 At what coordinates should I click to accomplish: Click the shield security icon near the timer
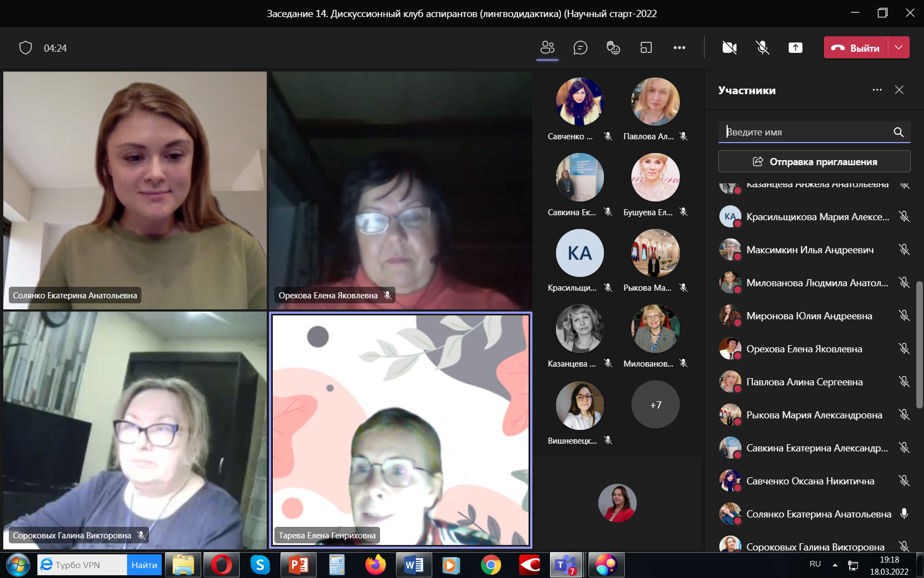25,48
